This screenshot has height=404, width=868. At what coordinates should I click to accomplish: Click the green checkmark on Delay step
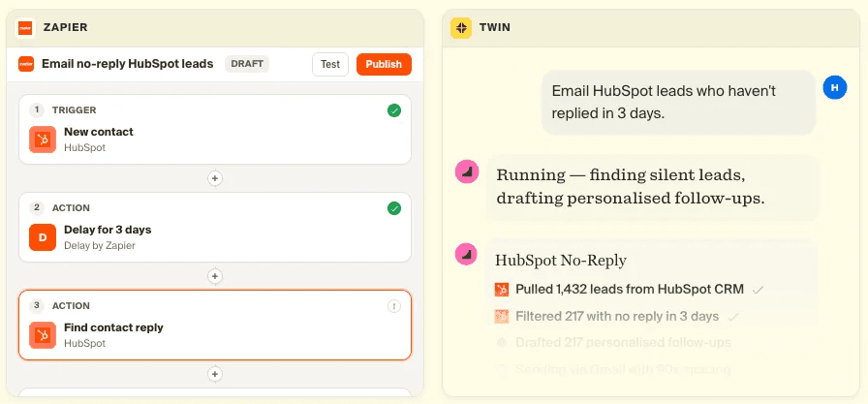point(394,208)
